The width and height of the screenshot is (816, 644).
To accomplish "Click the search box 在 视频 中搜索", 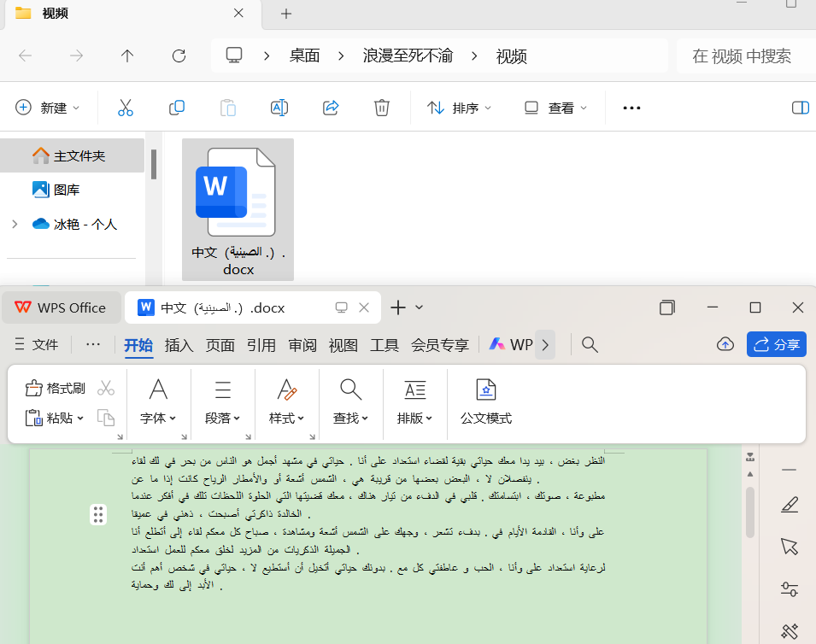I will pyautogui.click(x=746, y=56).
